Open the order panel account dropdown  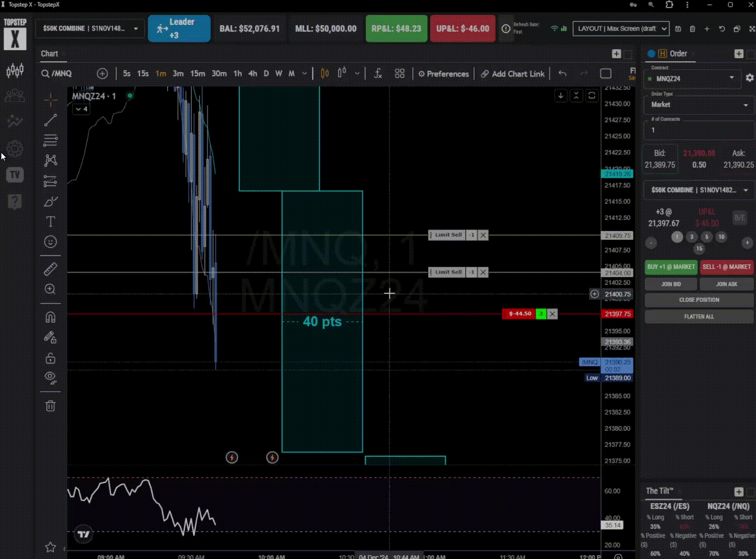tap(699, 190)
